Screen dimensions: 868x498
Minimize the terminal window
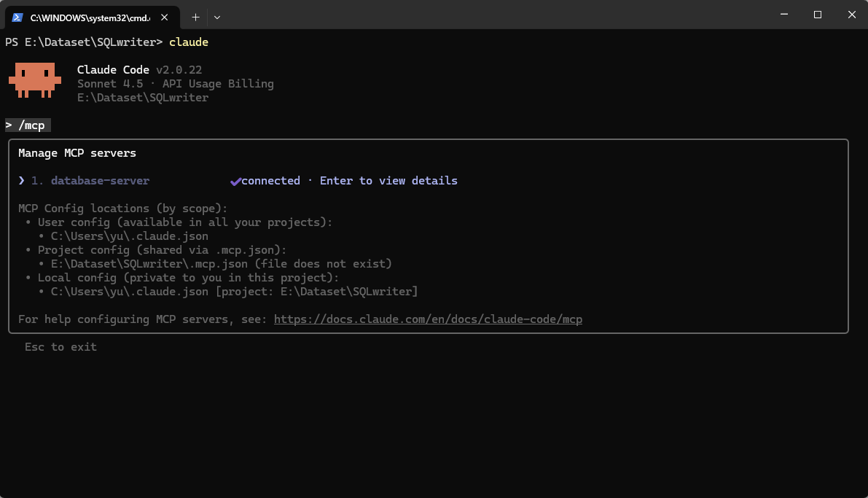784,15
